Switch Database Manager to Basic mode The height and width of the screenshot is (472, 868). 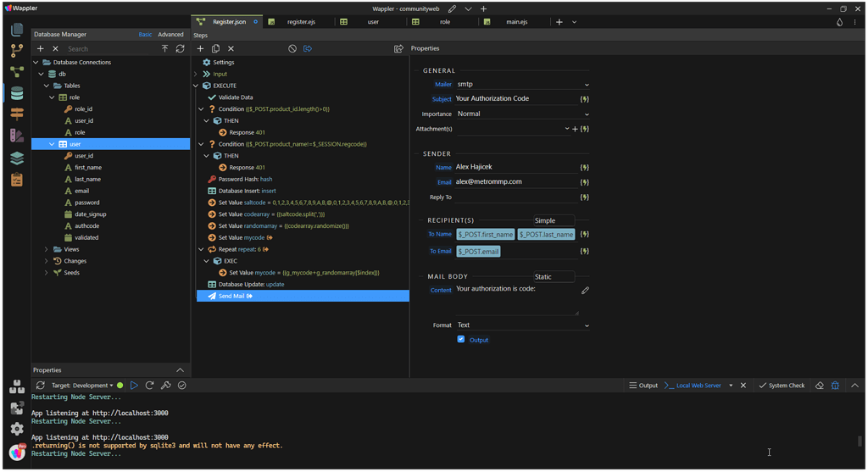pos(145,35)
